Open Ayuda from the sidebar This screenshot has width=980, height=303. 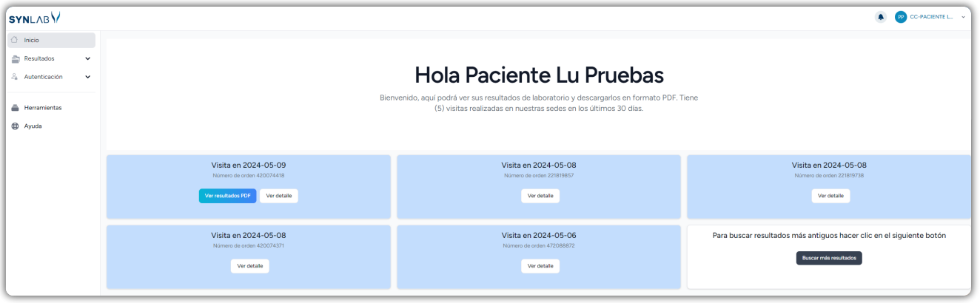pos(33,126)
